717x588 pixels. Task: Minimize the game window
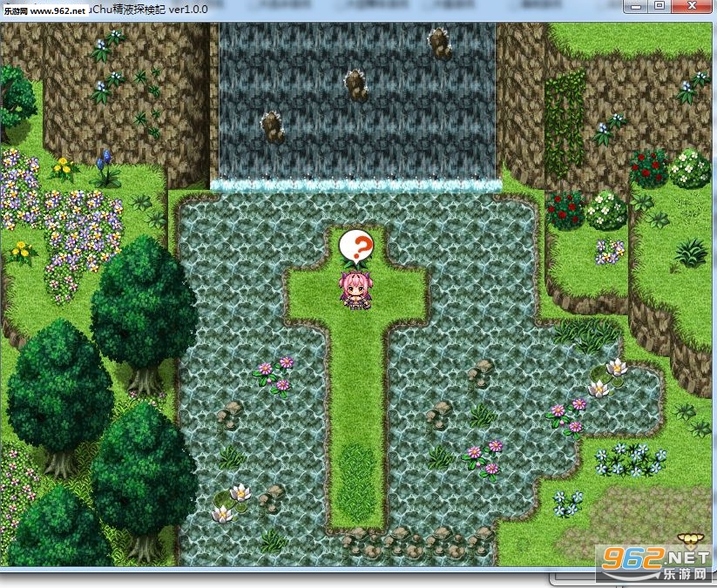(636, 6)
